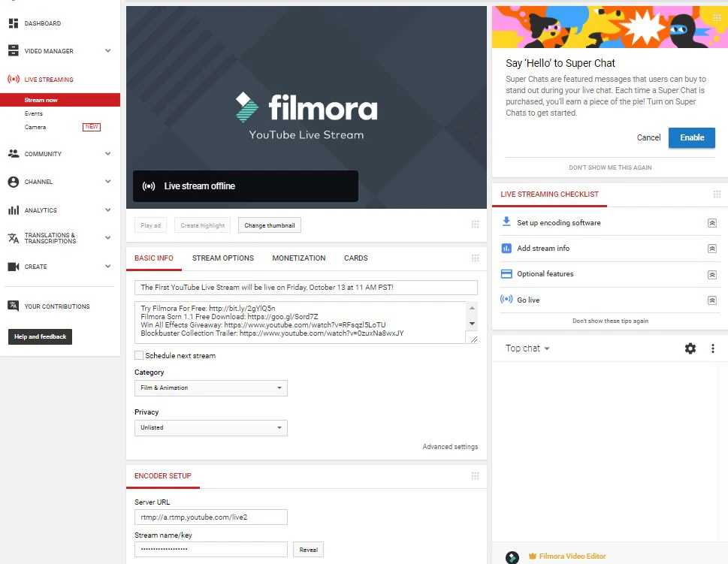Click the grid handle on Basic Info tabs row
Viewport: 728px width, 564px height.
point(475,258)
